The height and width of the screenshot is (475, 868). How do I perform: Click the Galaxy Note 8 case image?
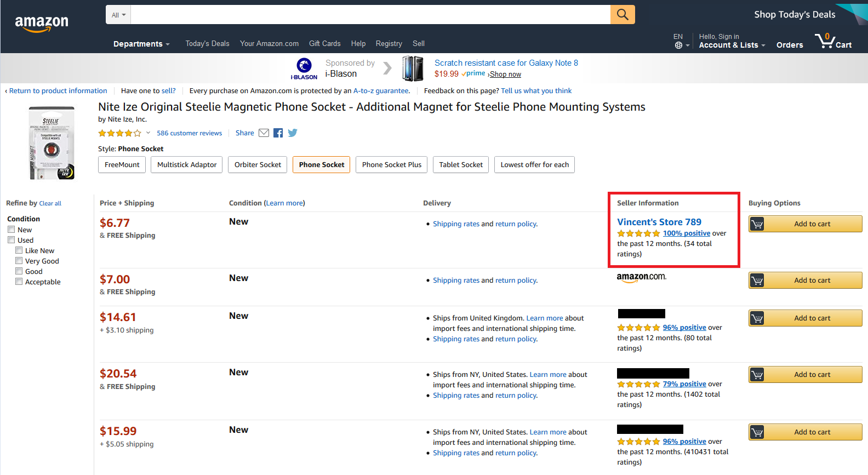click(413, 68)
